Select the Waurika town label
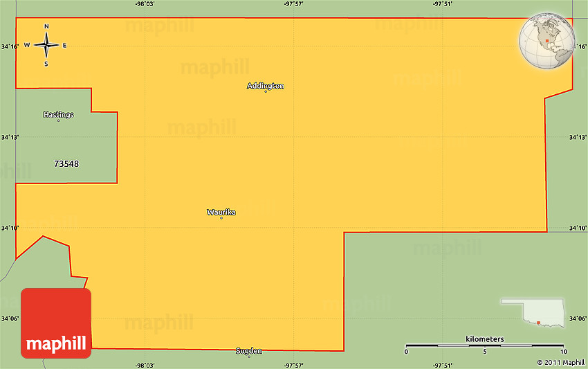Image resolution: width=588 pixels, height=369 pixels. (x=221, y=212)
